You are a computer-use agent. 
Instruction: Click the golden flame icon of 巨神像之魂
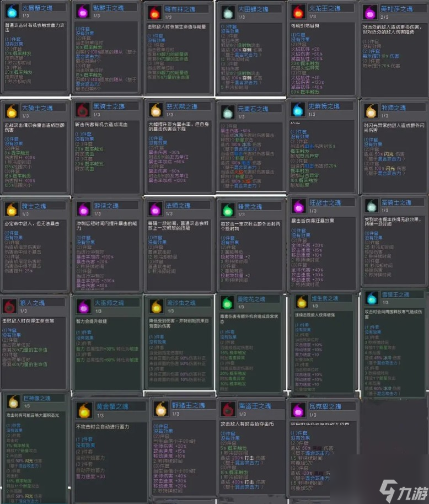(x=13, y=402)
